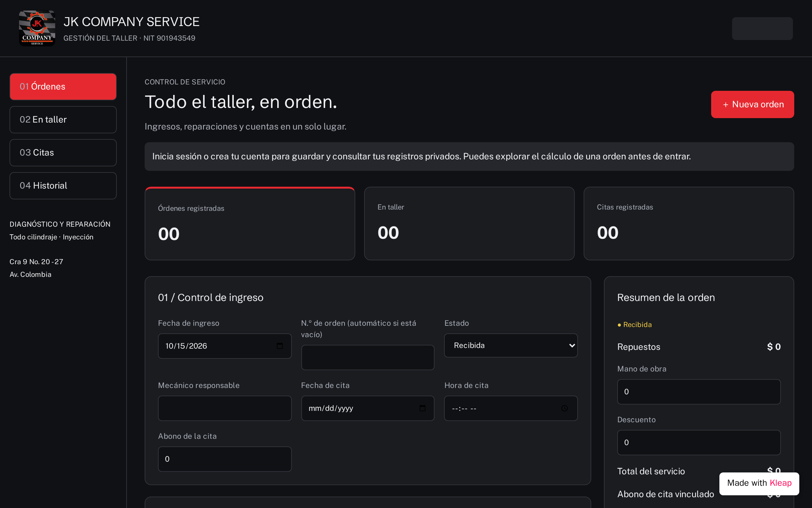
Task: Click the Todo el taller, en orden heading
Action: pyautogui.click(x=241, y=102)
